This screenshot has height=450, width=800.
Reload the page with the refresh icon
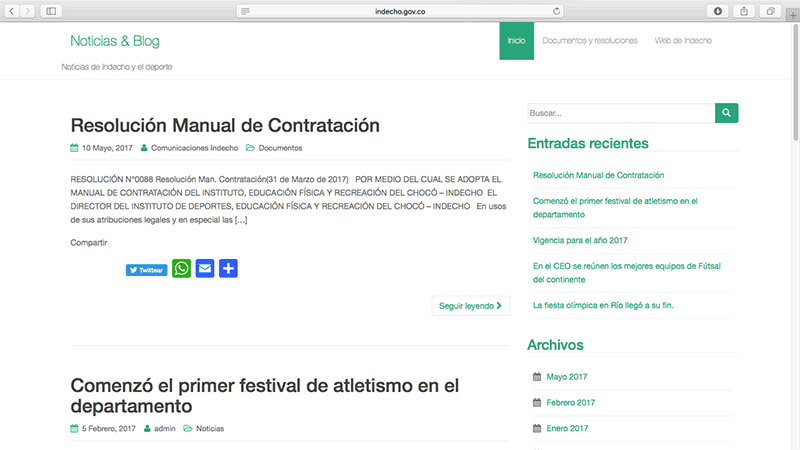[x=556, y=11]
